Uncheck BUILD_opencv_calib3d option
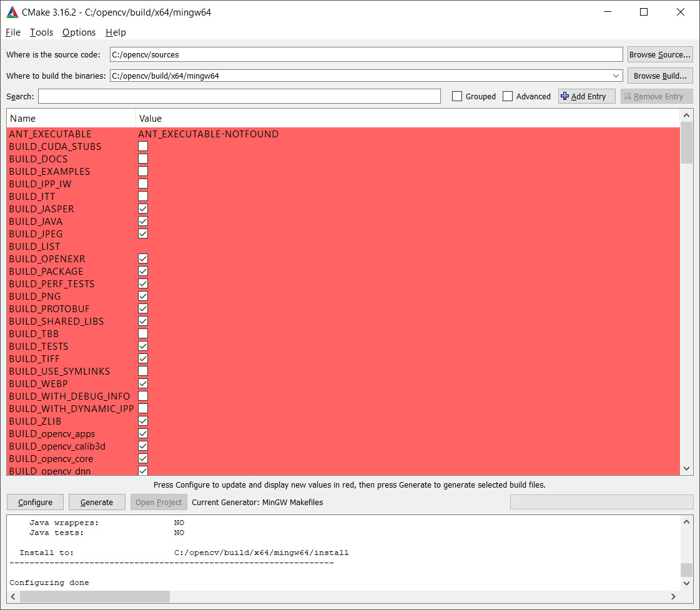The width and height of the screenshot is (700, 610). coord(143,446)
